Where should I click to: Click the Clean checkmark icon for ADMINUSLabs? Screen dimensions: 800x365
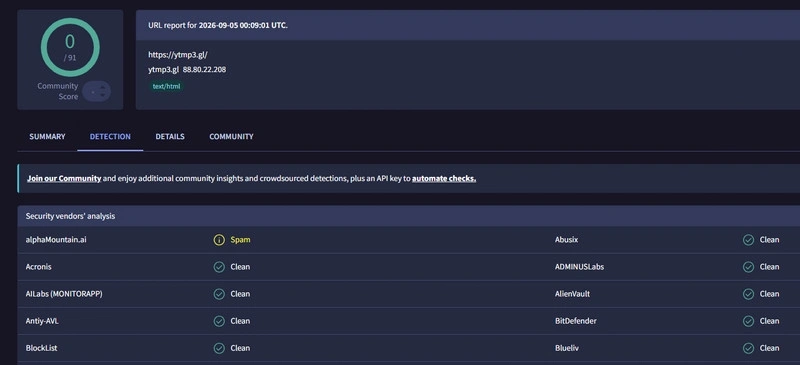748,267
